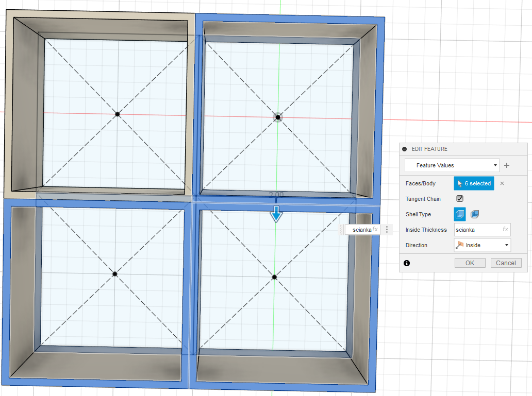Click the fx icon in the floating scianka input

click(375, 230)
